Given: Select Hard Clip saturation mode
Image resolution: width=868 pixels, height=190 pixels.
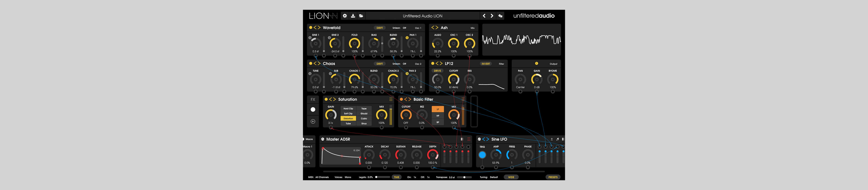Looking at the screenshot, I should pyautogui.click(x=348, y=109).
